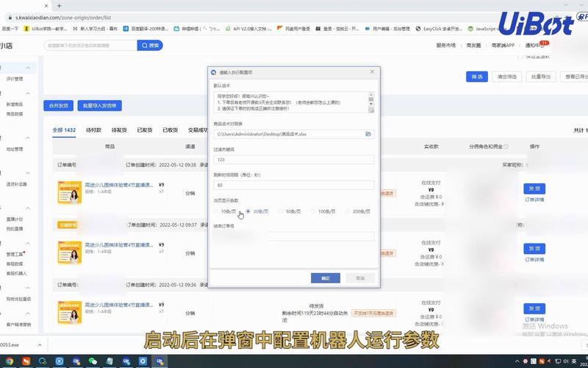
Task: Collapse sidebar group above 购物体验量级
Action: tap(28, 288)
